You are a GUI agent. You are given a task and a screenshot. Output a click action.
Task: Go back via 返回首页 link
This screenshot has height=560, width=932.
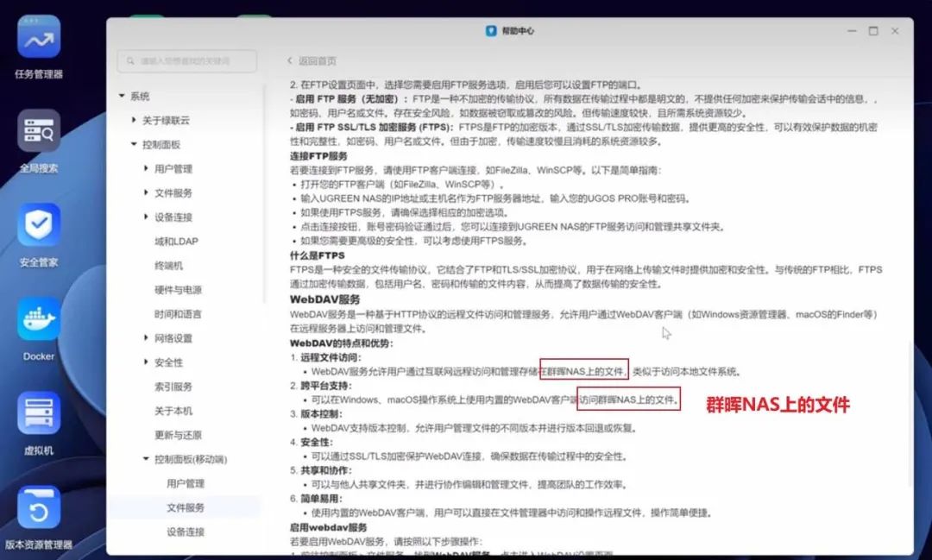(x=318, y=60)
